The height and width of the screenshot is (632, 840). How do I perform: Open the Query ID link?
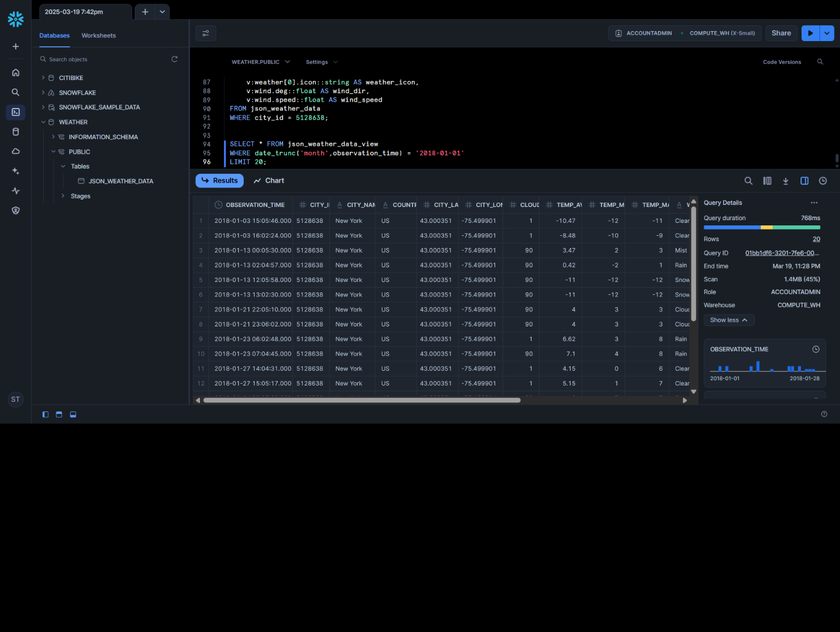coord(782,253)
